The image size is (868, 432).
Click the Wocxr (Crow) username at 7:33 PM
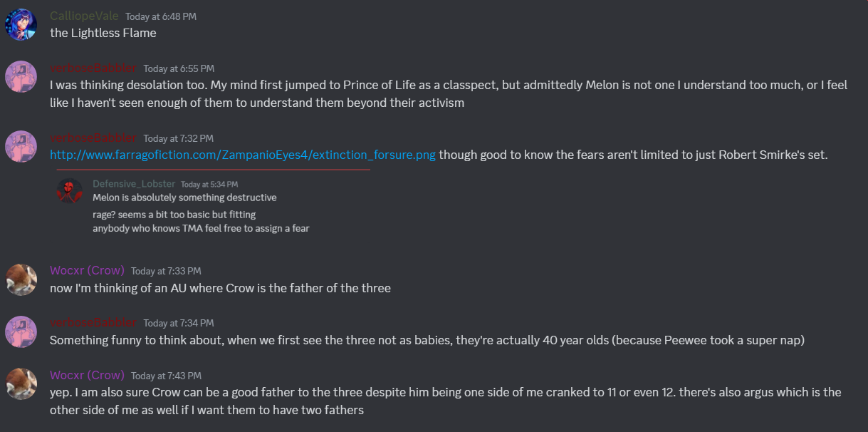[x=87, y=271]
